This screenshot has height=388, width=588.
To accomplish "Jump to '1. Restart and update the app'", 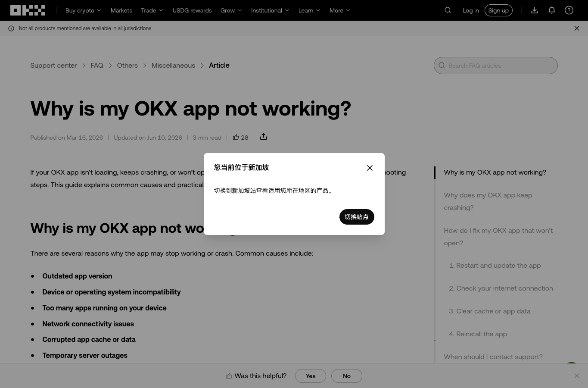I will pos(495,266).
